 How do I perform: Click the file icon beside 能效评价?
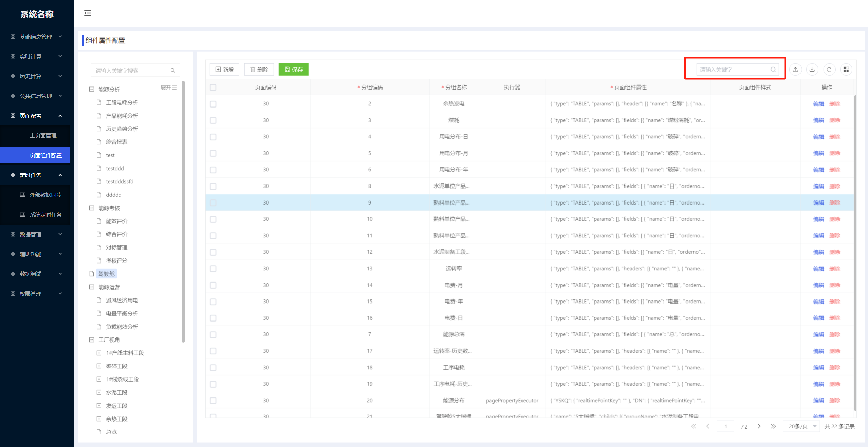point(99,221)
